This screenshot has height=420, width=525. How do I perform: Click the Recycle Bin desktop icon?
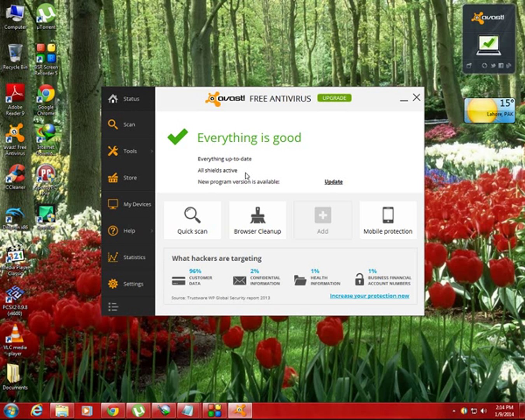click(x=15, y=57)
